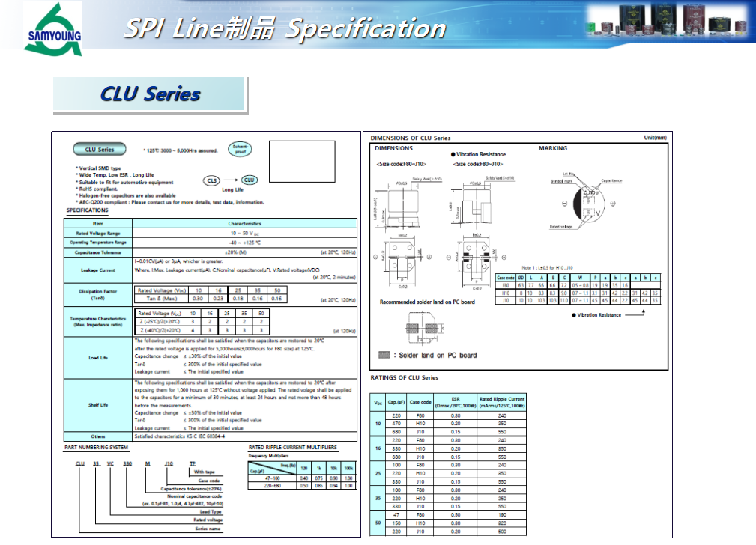Screen dimensions: 756x545
Task: Click the solder land pattern drawing
Action: tap(424, 329)
